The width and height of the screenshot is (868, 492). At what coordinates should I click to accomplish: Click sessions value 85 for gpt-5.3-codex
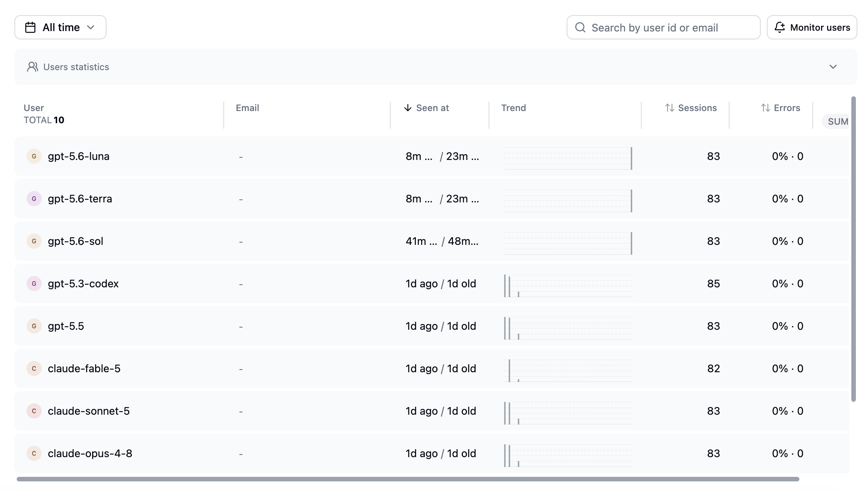(x=713, y=284)
